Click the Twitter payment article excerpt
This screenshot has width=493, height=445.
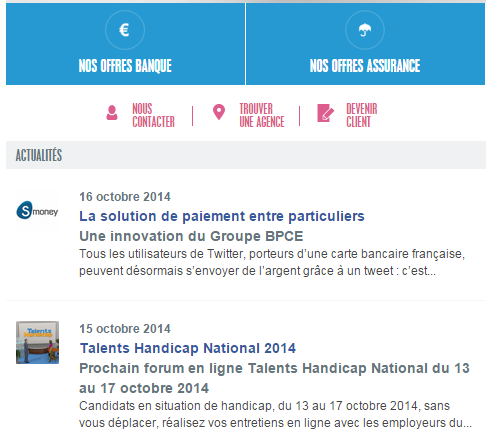coord(272,262)
